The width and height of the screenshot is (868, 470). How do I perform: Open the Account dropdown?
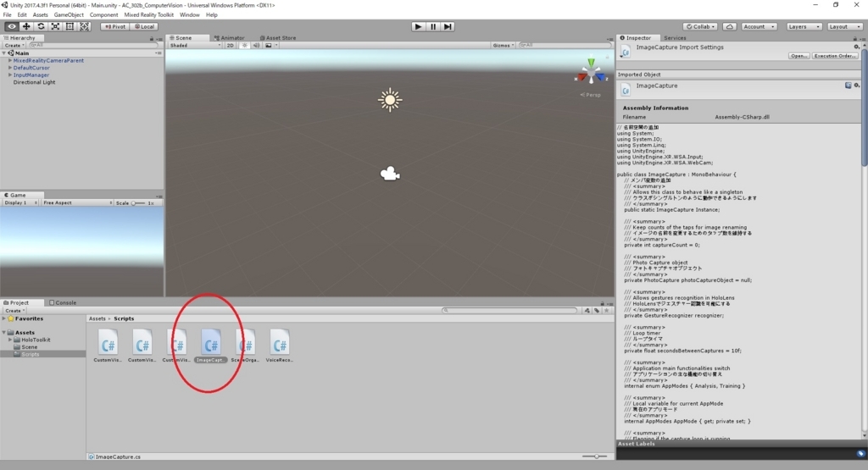coord(759,26)
